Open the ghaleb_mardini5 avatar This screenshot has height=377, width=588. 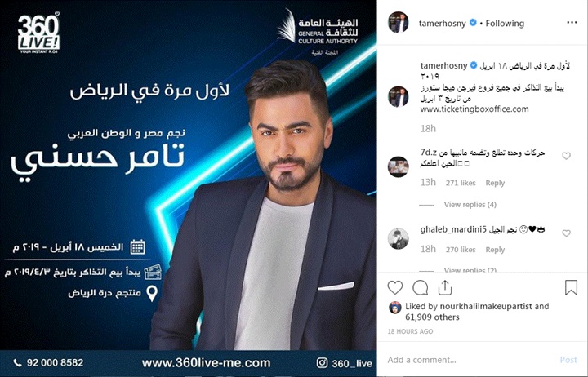point(398,238)
